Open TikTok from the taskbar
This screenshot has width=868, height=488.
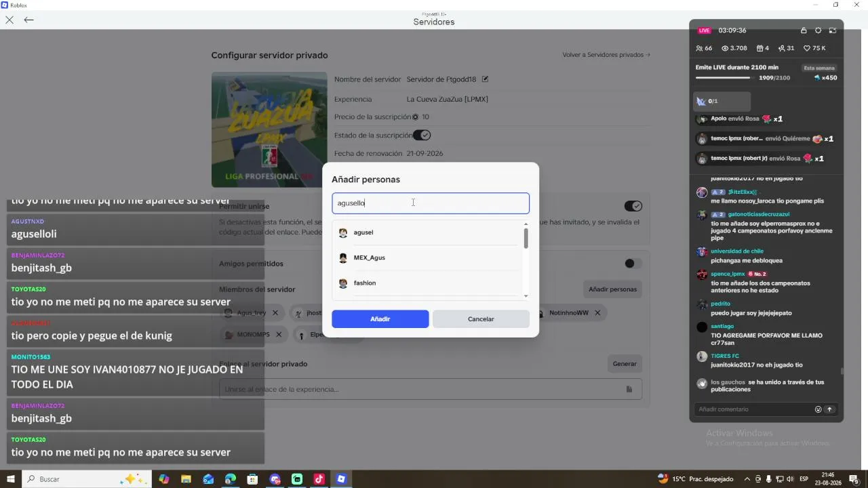319,479
